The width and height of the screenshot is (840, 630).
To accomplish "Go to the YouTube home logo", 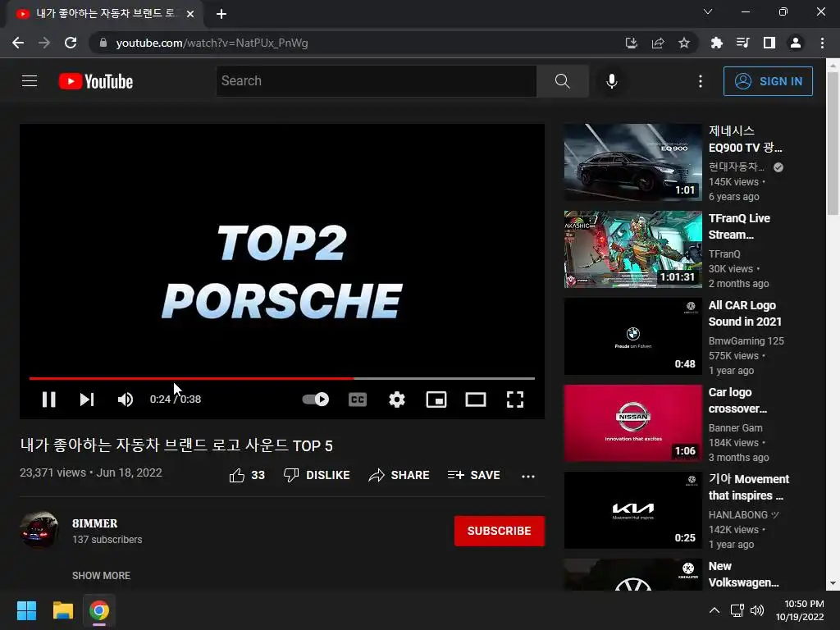I will 96,81.
